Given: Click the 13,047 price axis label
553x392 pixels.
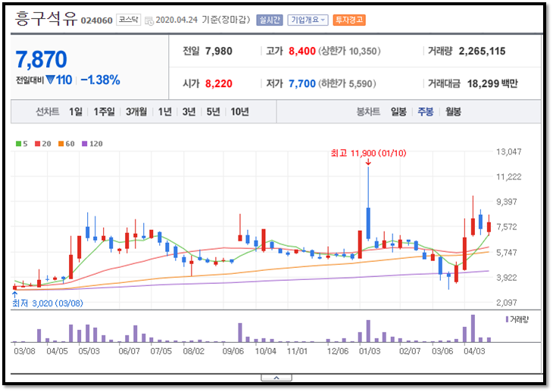Looking at the screenshot, I should point(508,152).
